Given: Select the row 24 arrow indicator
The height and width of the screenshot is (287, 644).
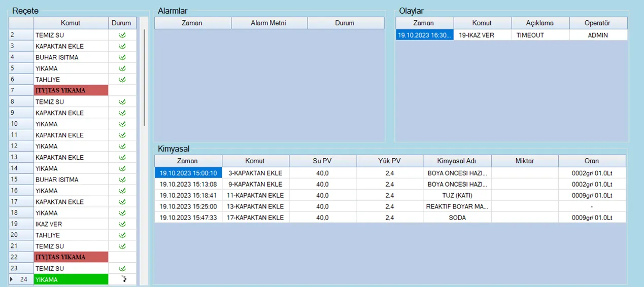Looking at the screenshot, I should point(12,279).
